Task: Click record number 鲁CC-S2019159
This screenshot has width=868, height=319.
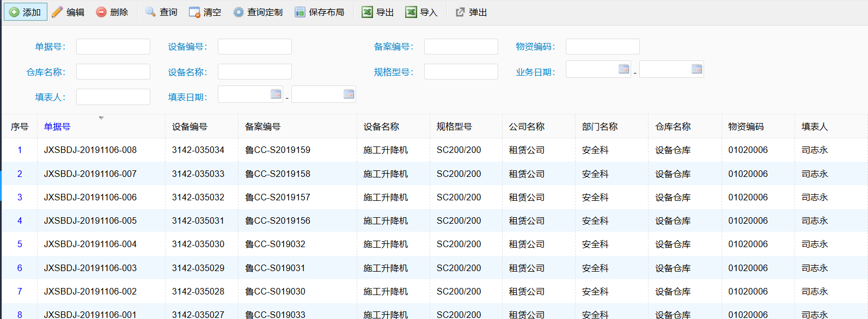Action: click(278, 150)
